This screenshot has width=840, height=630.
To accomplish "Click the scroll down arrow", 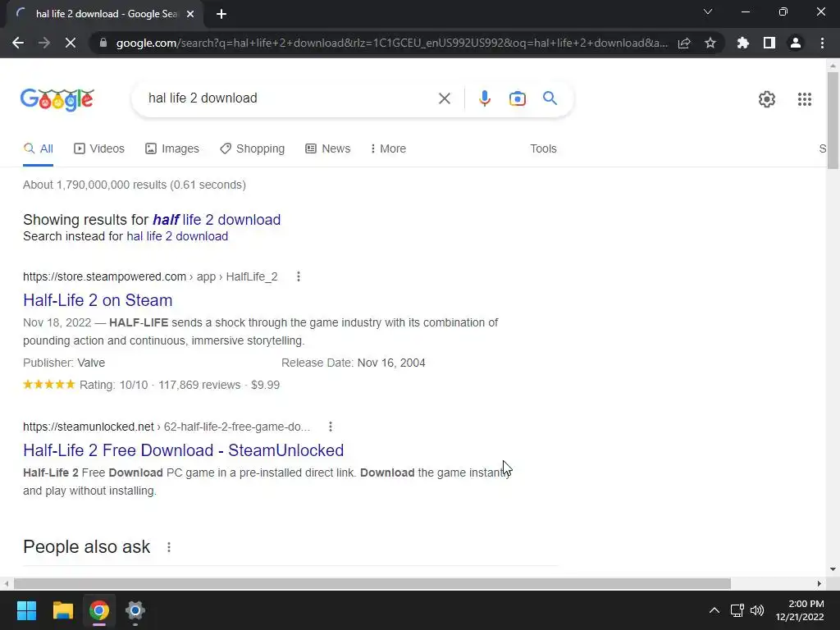I will [x=833, y=569].
